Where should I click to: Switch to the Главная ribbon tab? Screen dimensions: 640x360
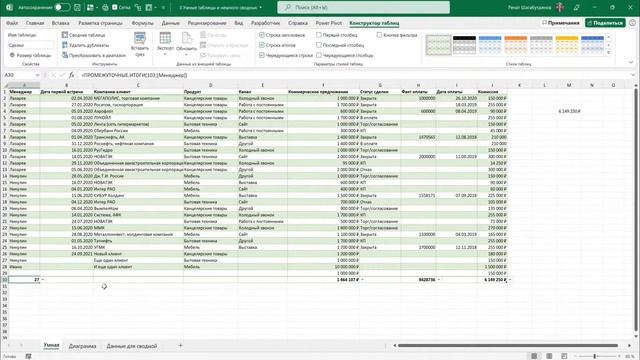35,23
